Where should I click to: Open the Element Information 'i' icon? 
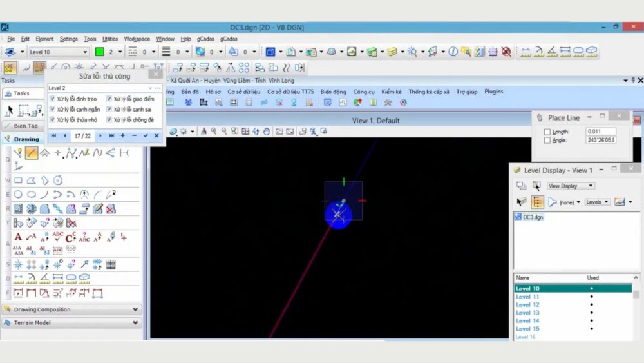coord(453,52)
